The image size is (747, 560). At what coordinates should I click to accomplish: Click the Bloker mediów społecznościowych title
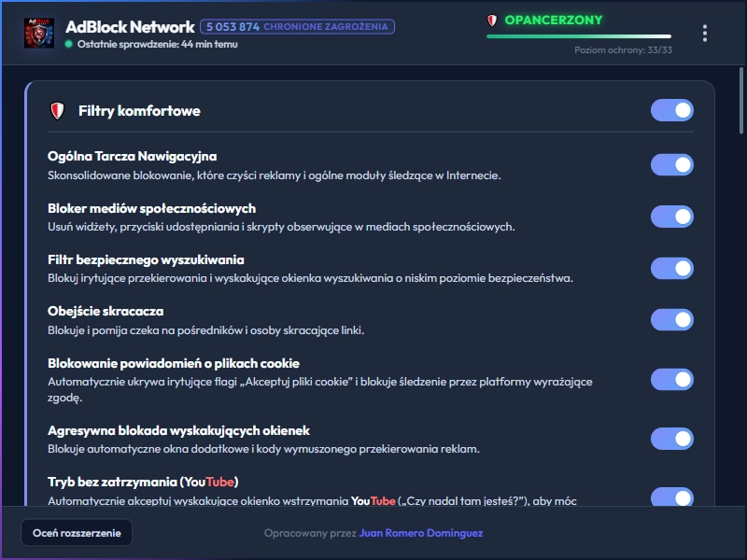(151, 208)
